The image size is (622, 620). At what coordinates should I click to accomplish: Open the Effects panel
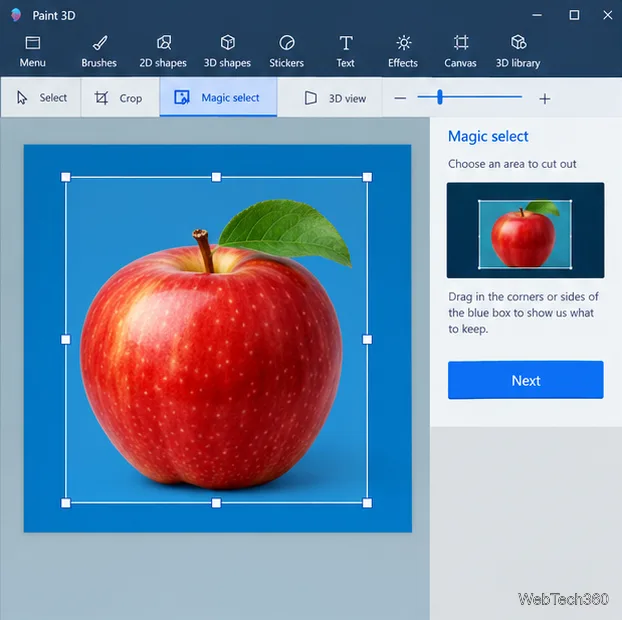(403, 52)
